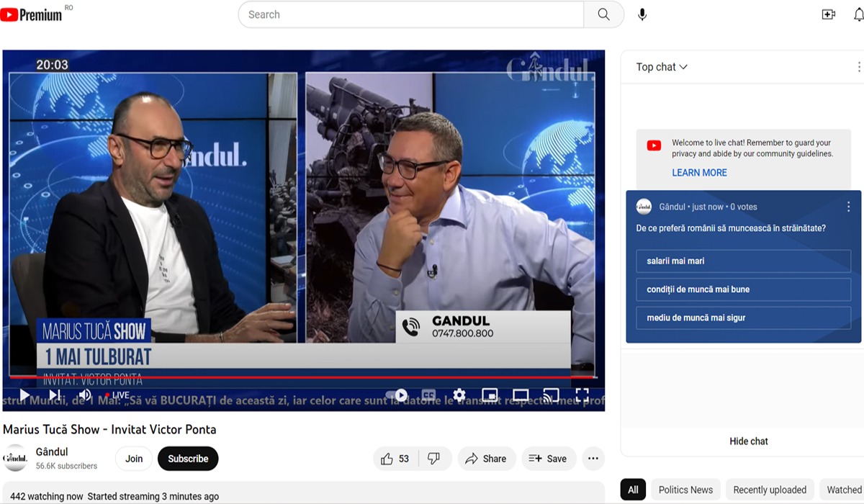Click the YouTube icon in chat welcome

654,145
